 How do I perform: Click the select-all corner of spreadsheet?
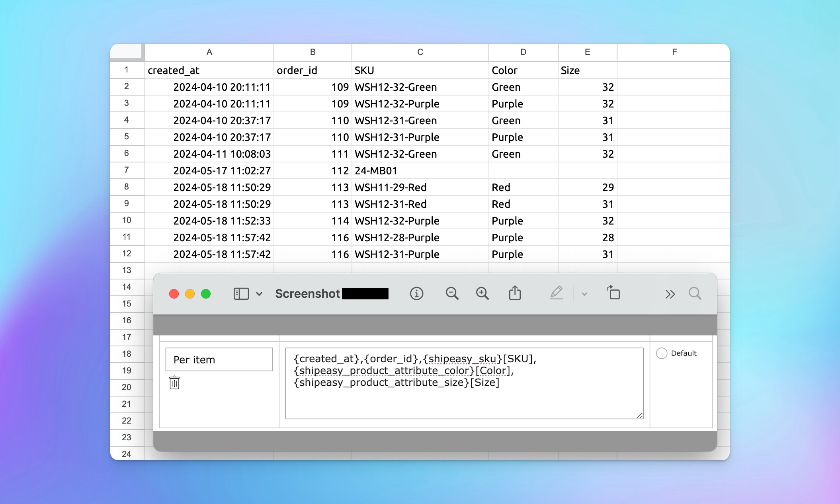pyautogui.click(x=127, y=52)
